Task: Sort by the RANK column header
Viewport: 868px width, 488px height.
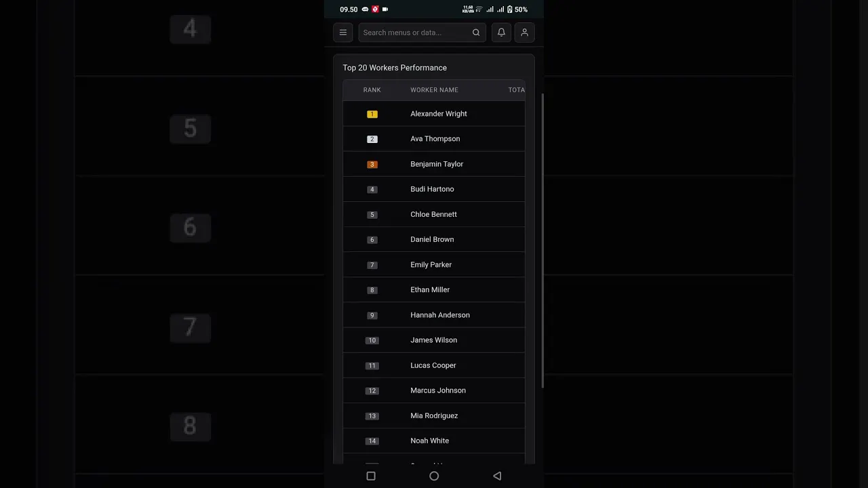Action: [372, 90]
